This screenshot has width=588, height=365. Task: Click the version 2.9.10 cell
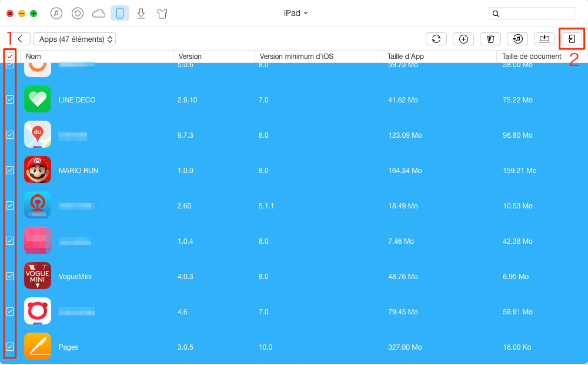[187, 100]
